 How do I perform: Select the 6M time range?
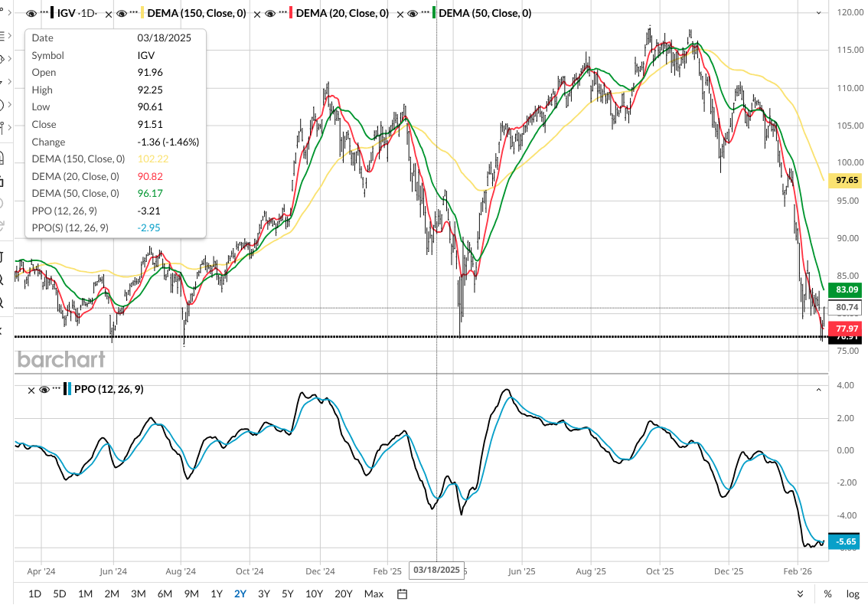pos(165,594)
